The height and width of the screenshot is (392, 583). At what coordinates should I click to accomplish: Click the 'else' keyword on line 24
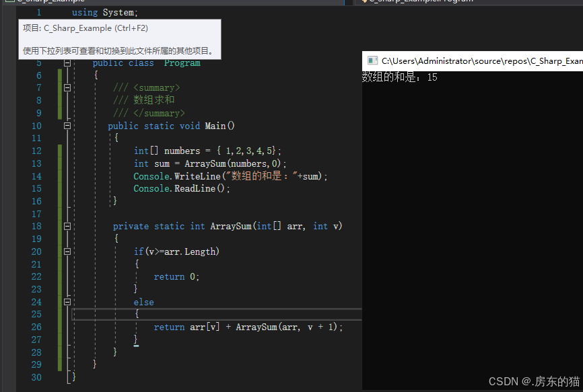tap(144, 302)
